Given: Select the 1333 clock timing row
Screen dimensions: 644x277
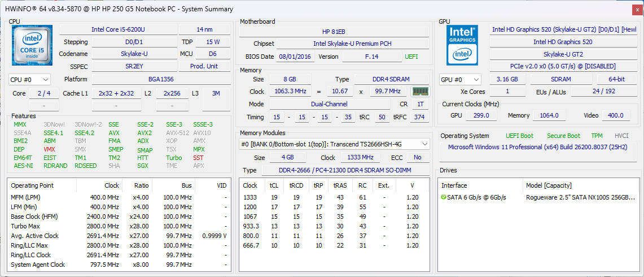Looking at the screenshot, I should (334, 197).
